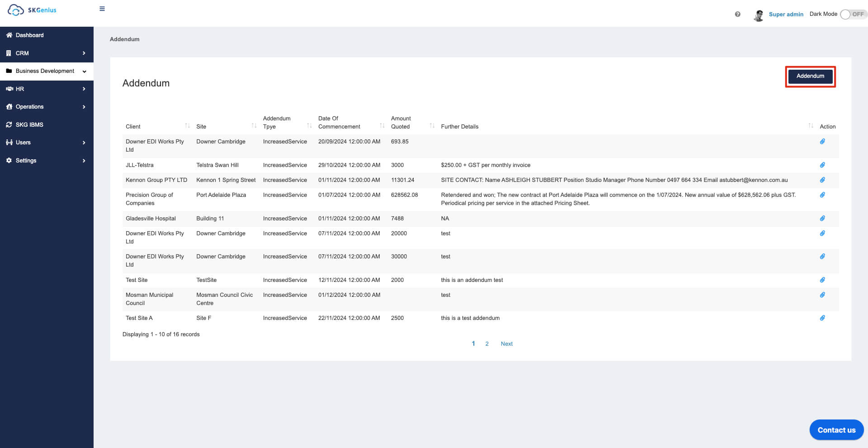Expand the HR chevron arrow

click(84, 89)
